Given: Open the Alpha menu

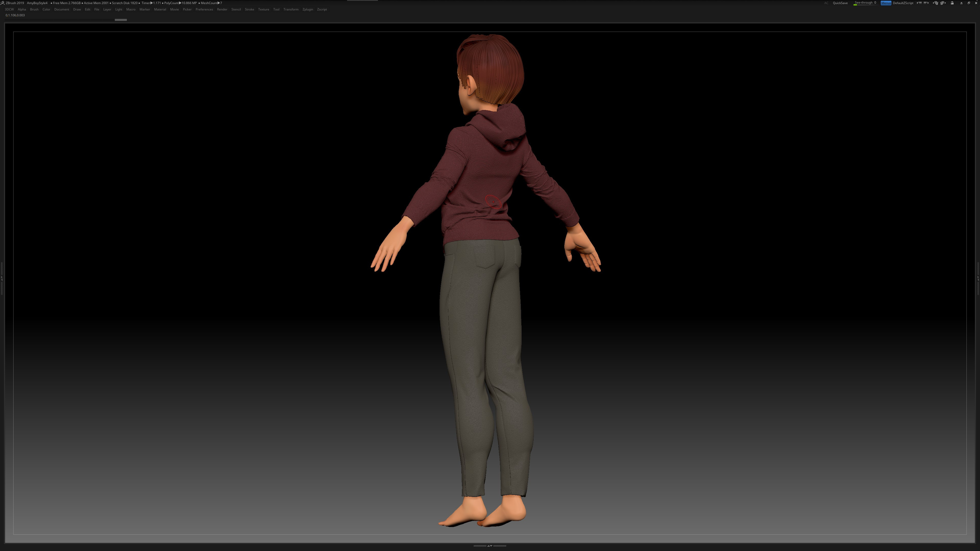Looking at the screenshot, I should 22,9.
